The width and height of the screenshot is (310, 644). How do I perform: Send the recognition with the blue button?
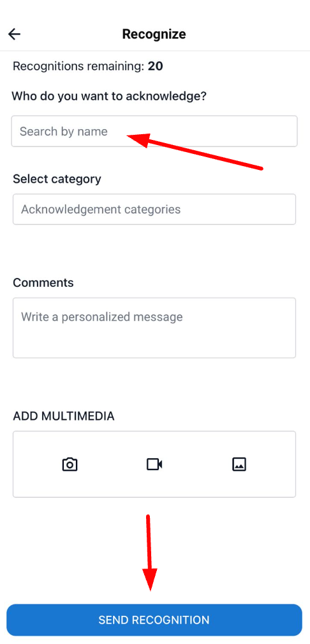pyautogui.click(x=154, y=620)
